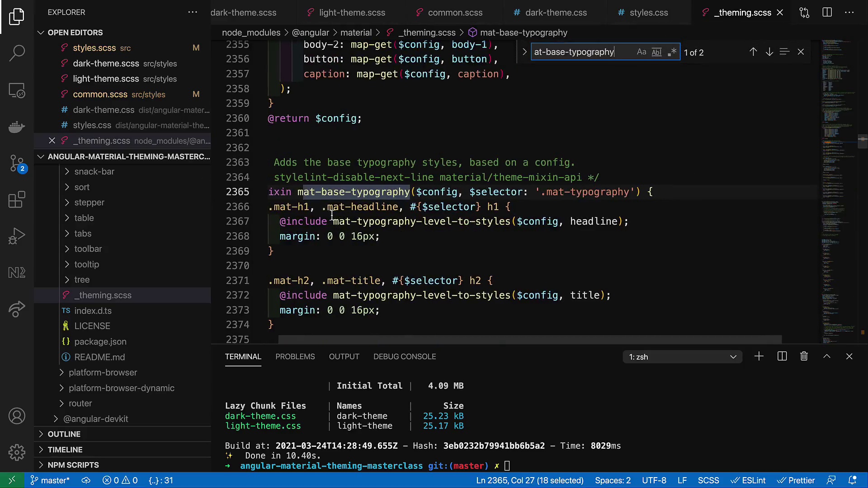Open Run and Debug view
The image size is (868, 488).
click(17, 236)
